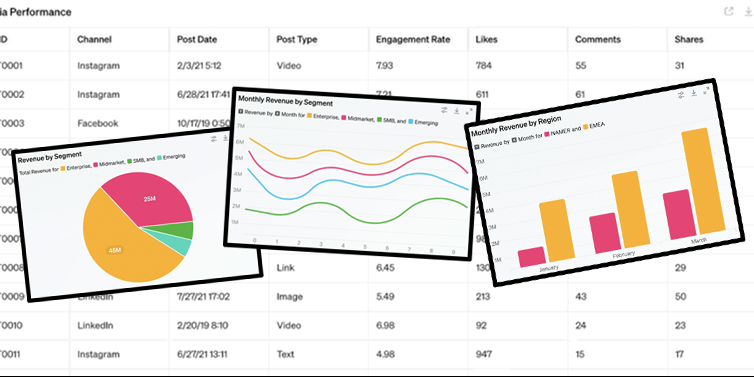Click likes value 611
This screenshot has height=377, width=754.
[482, 94]
